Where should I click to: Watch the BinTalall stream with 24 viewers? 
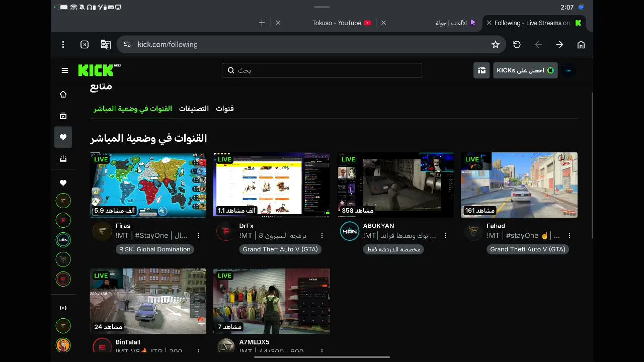pyautogui.click(x=148, y=301)
